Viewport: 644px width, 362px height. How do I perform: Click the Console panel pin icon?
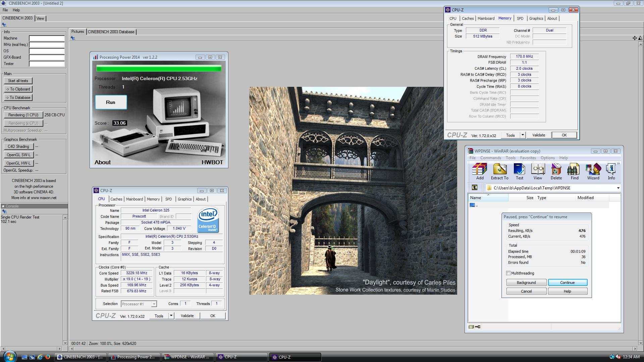(4, 212)
